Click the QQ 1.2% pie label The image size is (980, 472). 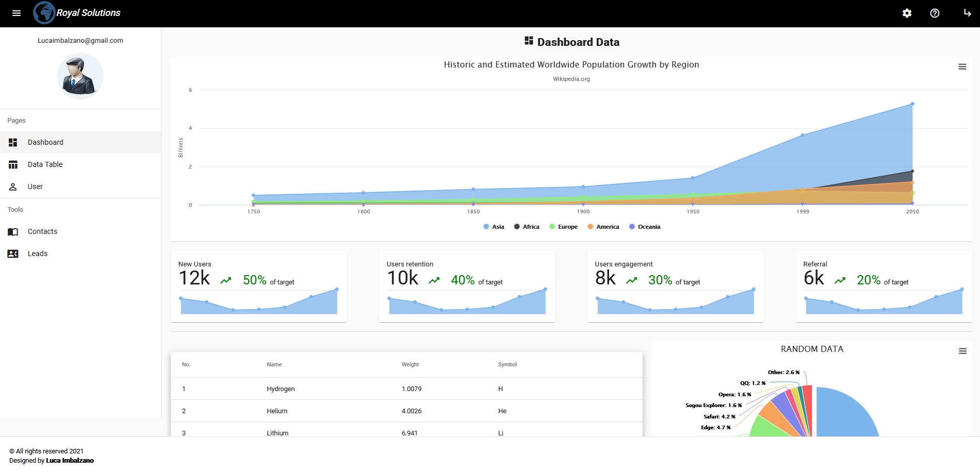(x=753, y=383)
